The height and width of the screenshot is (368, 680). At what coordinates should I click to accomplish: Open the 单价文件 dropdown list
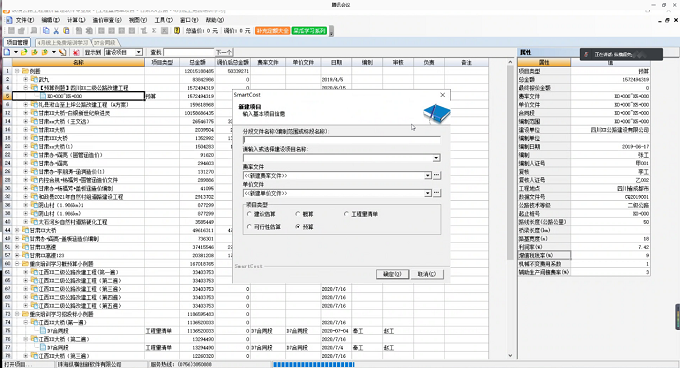coord(428,193)
